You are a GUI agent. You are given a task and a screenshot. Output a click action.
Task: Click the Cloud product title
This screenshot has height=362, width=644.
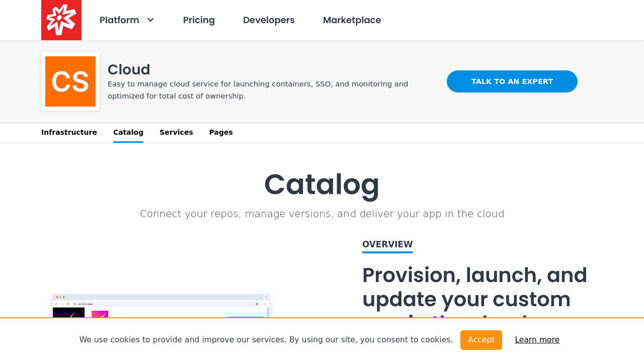[129, 69]
